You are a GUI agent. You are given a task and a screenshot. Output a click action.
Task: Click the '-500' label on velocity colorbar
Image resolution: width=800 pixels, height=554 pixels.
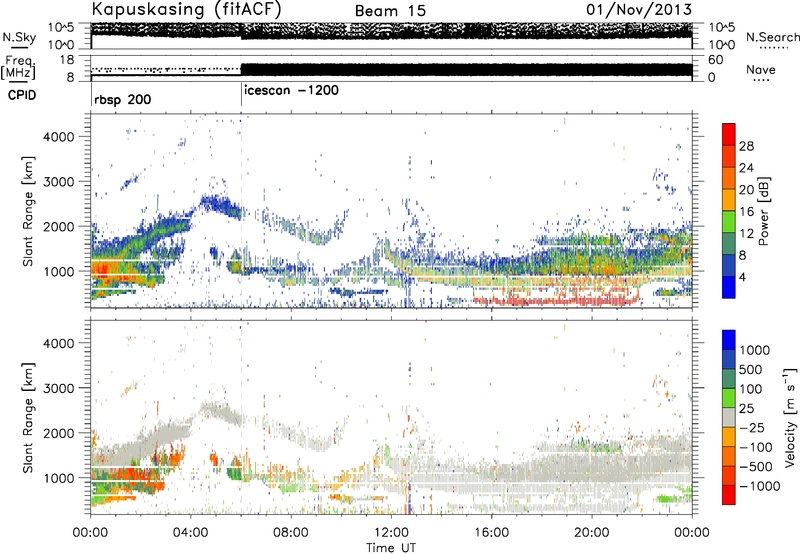pyautogui.click(x=756, y=467)
